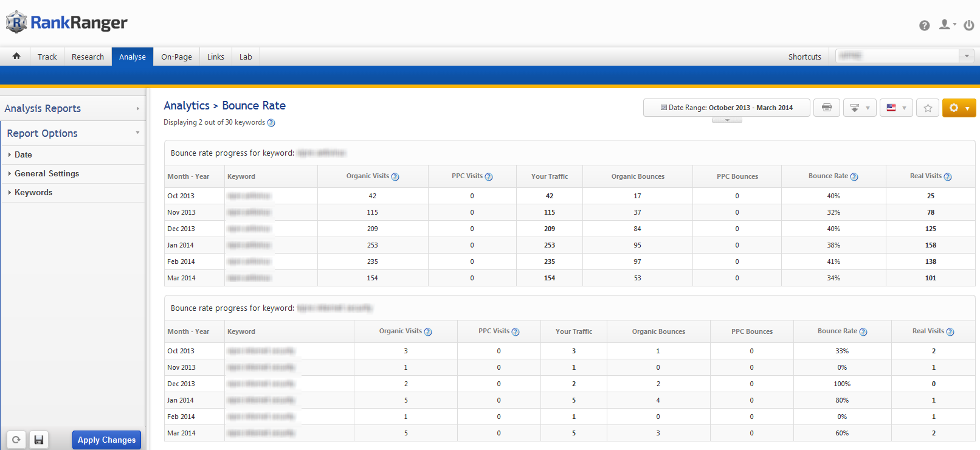Screen dimensions: 980x450
Task: Save report options with floppy disk icon
Action: pyautogui.click(x=39, y=440)
